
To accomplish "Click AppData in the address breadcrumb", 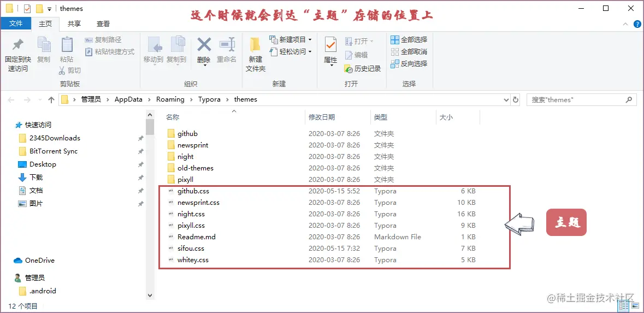I will pyautogui.click(x=128, y=99).
